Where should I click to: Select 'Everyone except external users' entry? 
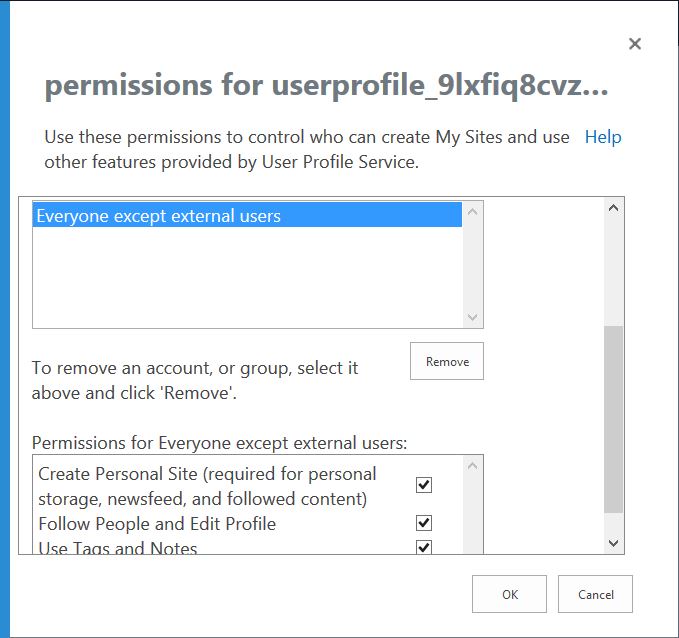pos(158,216)
